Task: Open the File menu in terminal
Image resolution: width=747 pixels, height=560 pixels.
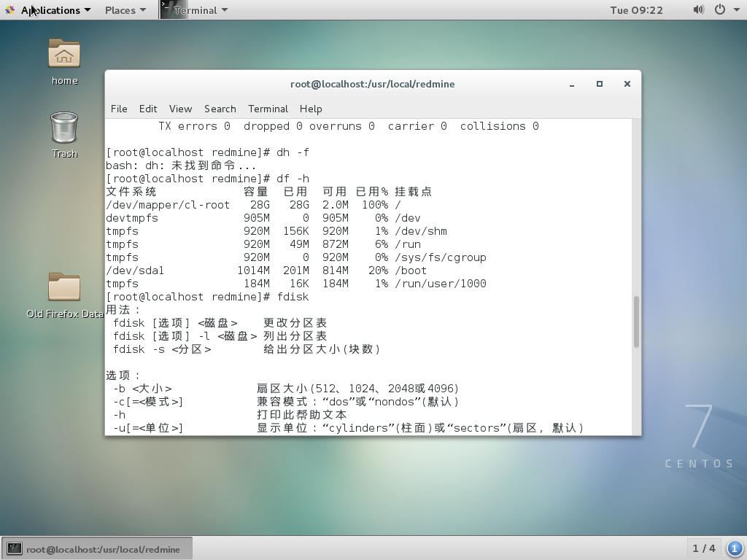Action: point(119,109)
